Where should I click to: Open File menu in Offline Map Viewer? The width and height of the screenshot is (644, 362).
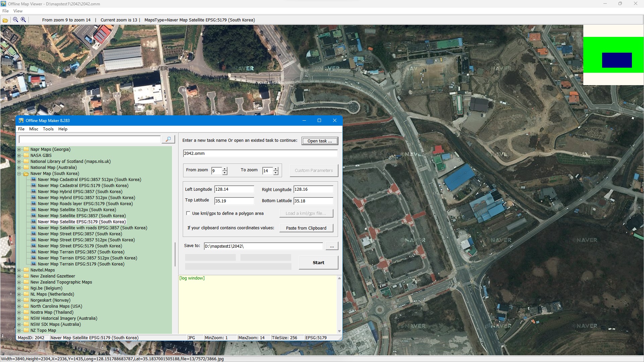click(5, 11)
